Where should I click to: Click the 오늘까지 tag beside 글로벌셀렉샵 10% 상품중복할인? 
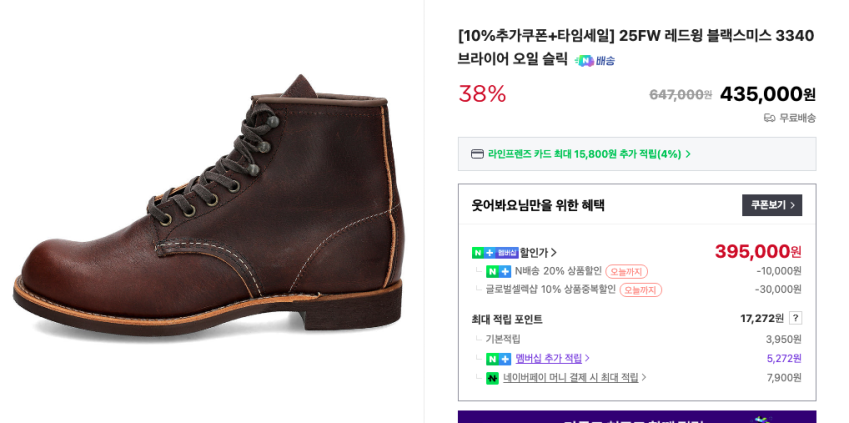coord(640,290)
